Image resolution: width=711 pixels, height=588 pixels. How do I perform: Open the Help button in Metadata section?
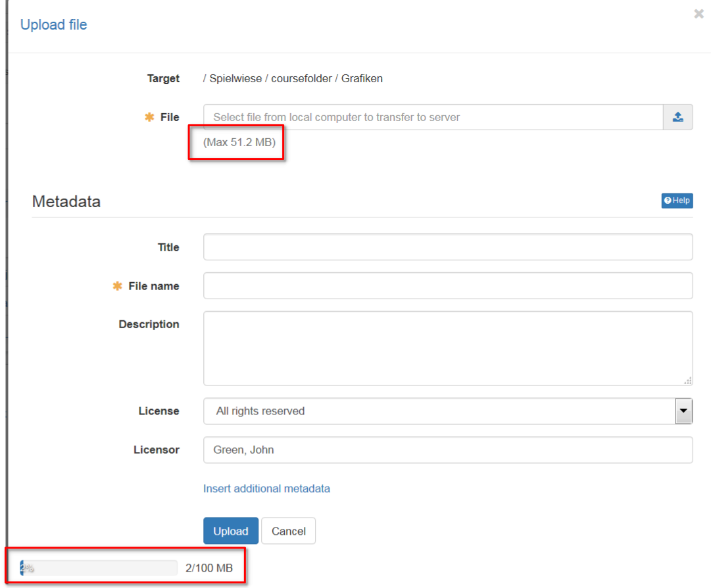point(677,201)
